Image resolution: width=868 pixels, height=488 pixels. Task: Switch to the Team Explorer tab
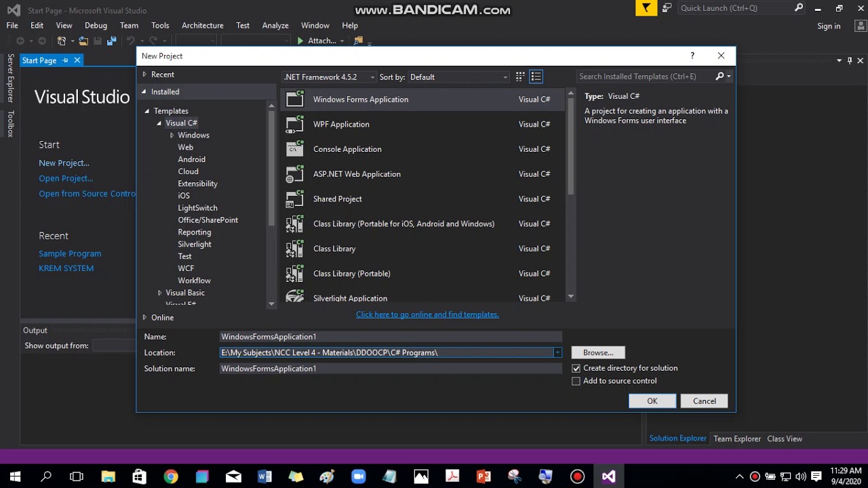click(x=737, y=439)
